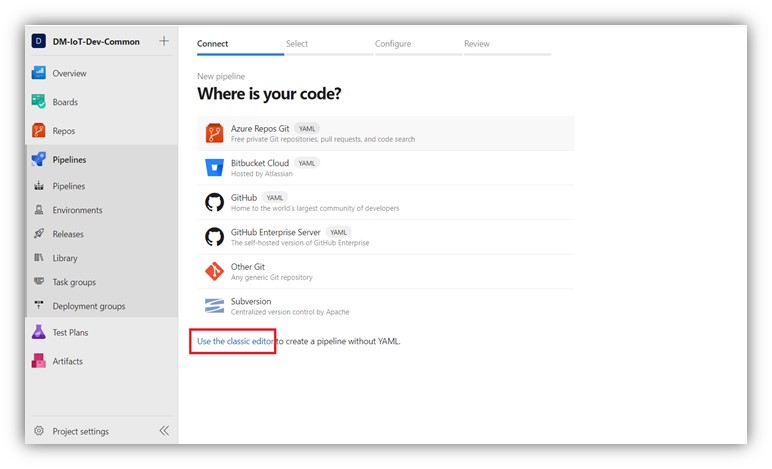Open the Repos sidebar icon
The image size is (772, 469).
tap(38, 130)
